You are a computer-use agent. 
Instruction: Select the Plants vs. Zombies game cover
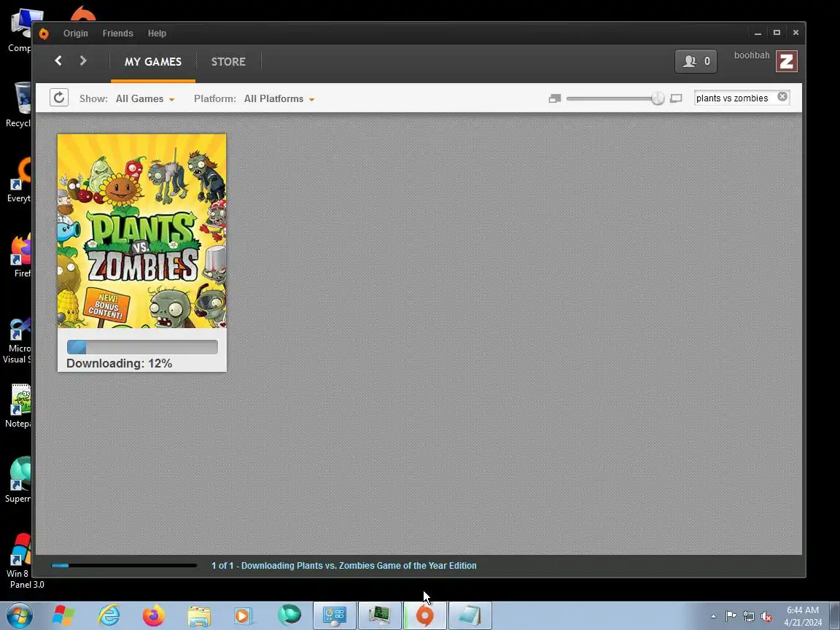(x=142, y=231)
